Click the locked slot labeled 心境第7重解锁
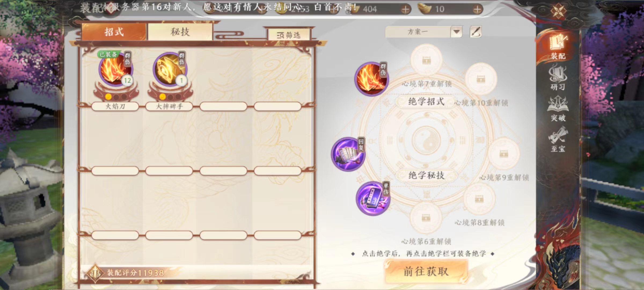 (426, 60)
